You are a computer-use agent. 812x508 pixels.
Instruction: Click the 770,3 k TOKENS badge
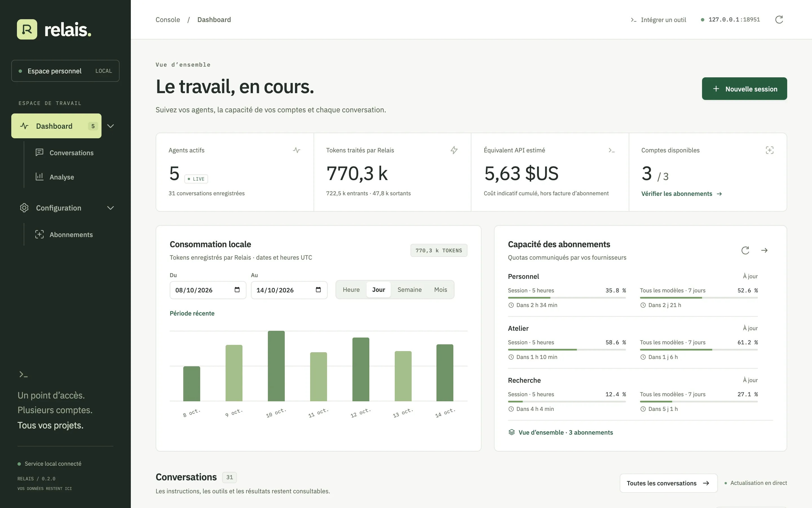click(438, 250)
